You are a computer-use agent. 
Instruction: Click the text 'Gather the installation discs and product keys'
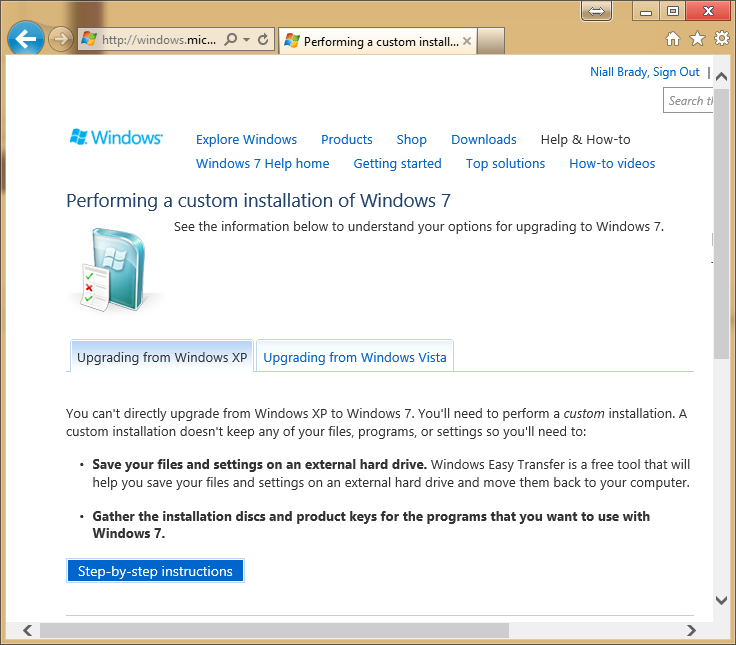[x=235, y=516]
